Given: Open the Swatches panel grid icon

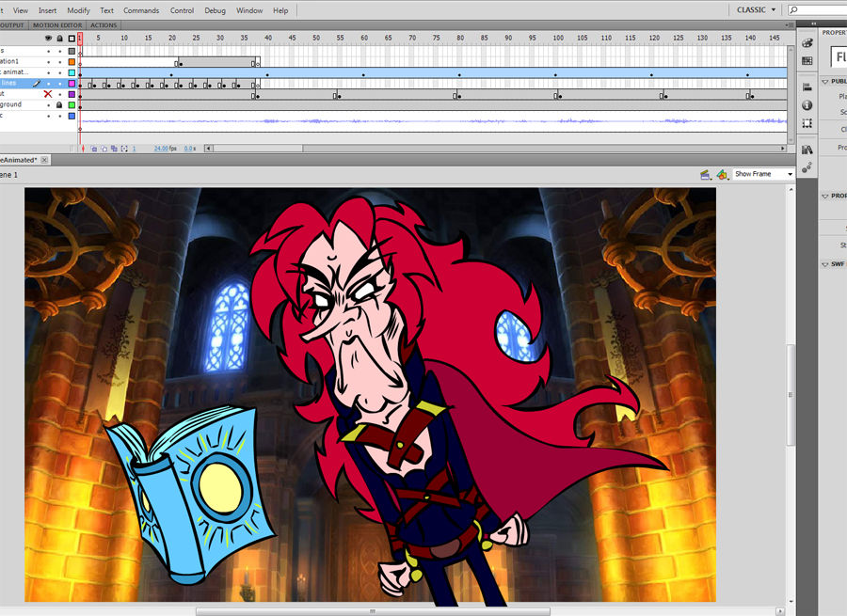Looking at the screenshot, I should coord(807,61).
